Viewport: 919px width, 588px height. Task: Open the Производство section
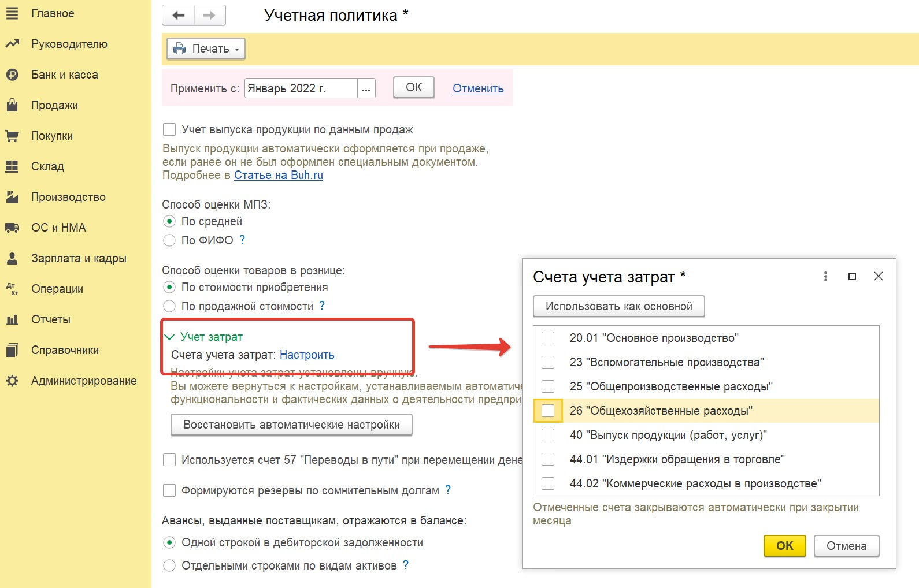[68, 197]
